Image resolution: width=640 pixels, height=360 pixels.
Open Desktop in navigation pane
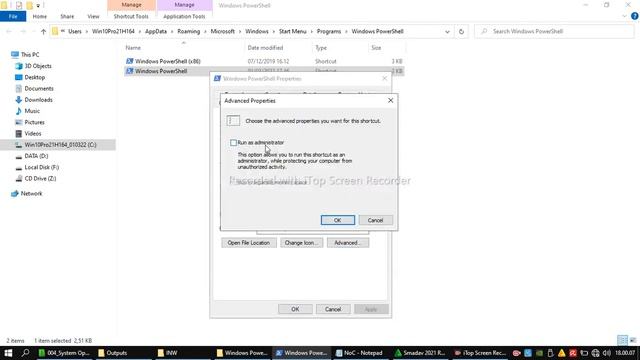click(x=34, y=77)
